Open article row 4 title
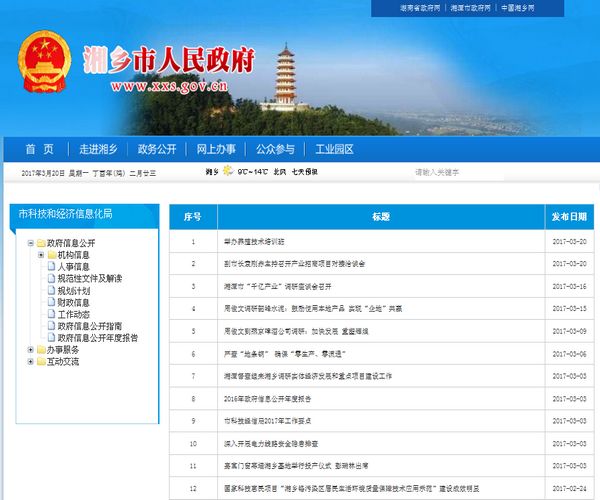 click(313, 309)
